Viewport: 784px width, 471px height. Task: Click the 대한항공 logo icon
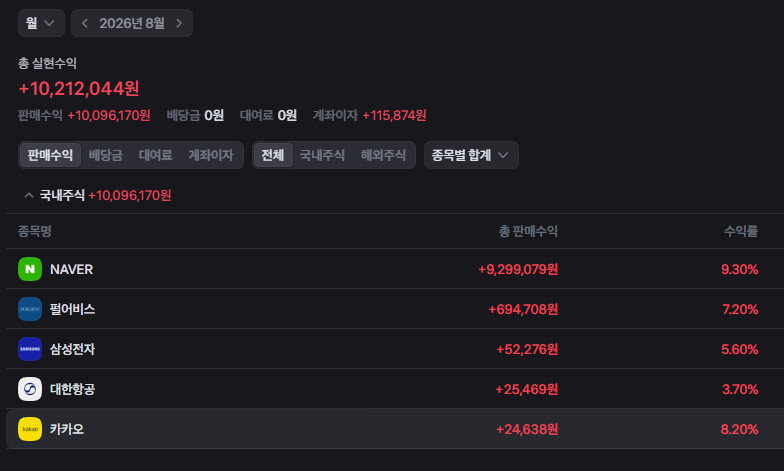point(30,389)
